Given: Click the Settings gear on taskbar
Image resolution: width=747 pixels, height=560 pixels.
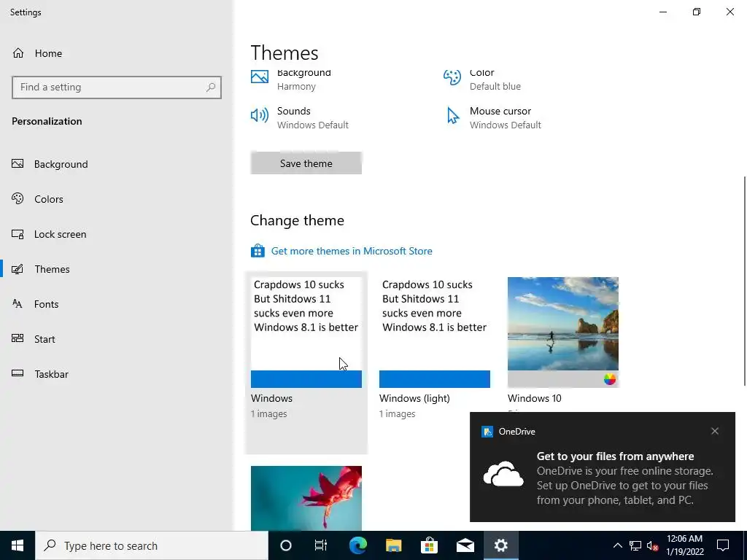Looking at the screenshot, I should pyautogui.click(x=500, y=545).
